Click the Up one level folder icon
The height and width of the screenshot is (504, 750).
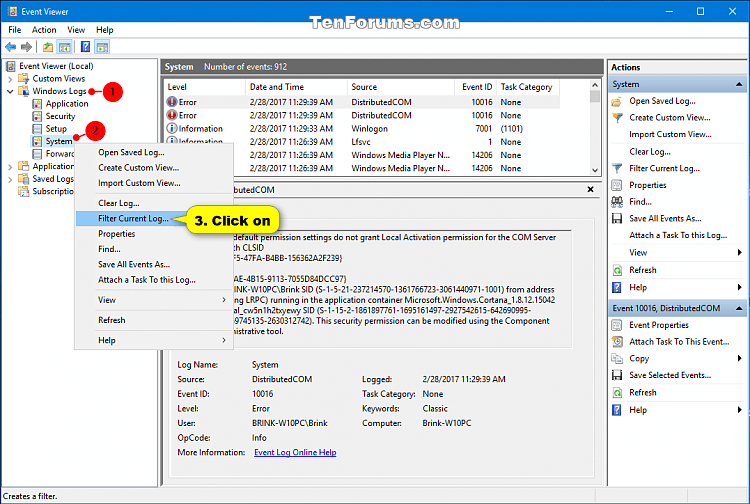coord(48,46)
